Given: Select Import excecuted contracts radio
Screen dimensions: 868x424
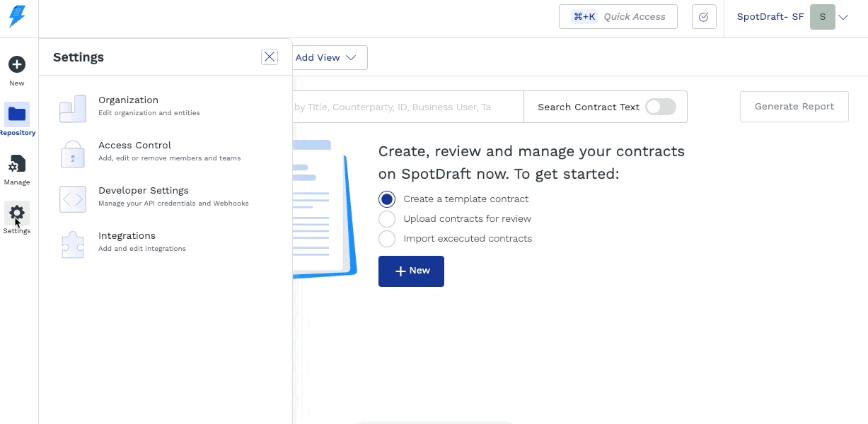Looking at the screenshot, I should pyautogui.click(x=387, y=239).
